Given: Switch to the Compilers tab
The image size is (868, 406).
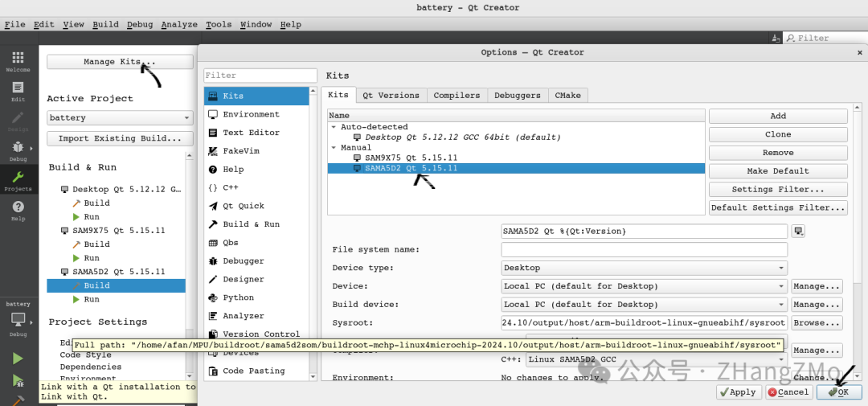Looking at the screenshot, I should pyautogui.click(x=457, y=95).
